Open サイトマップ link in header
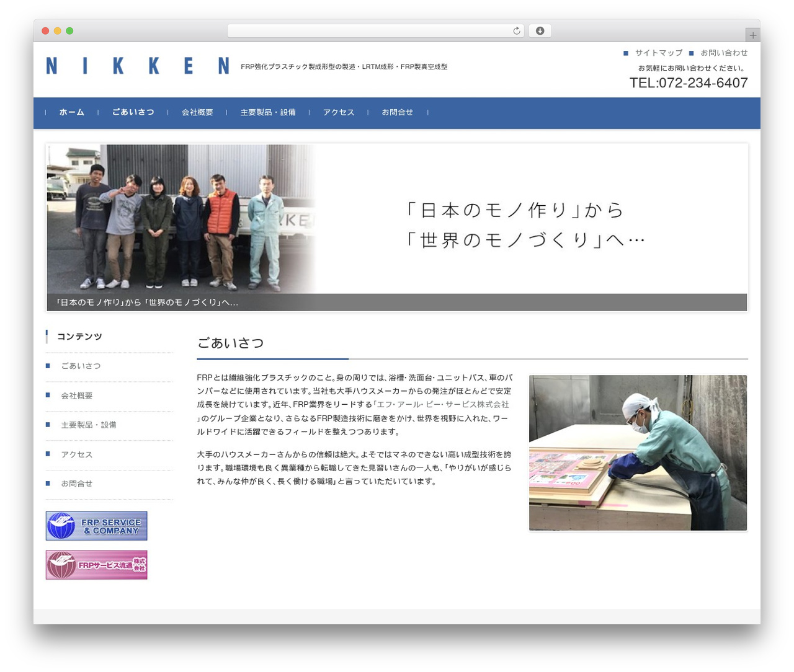This screenshot has width=794, height=672. (658, 53)
